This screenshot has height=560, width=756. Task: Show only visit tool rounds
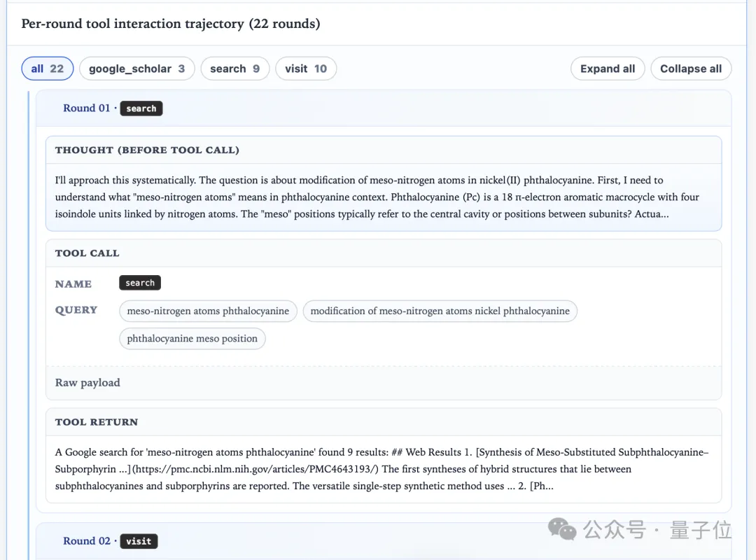306,69
